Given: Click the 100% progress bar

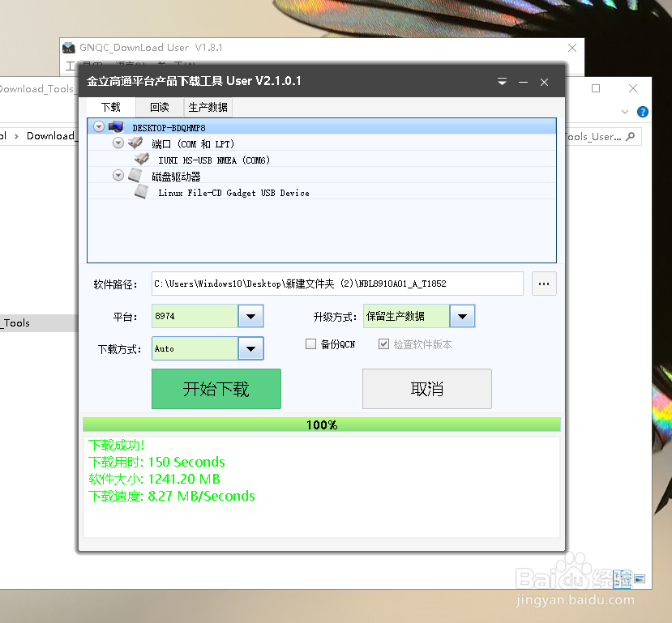Looking at the screenshot, I should (x=322, y=425).
